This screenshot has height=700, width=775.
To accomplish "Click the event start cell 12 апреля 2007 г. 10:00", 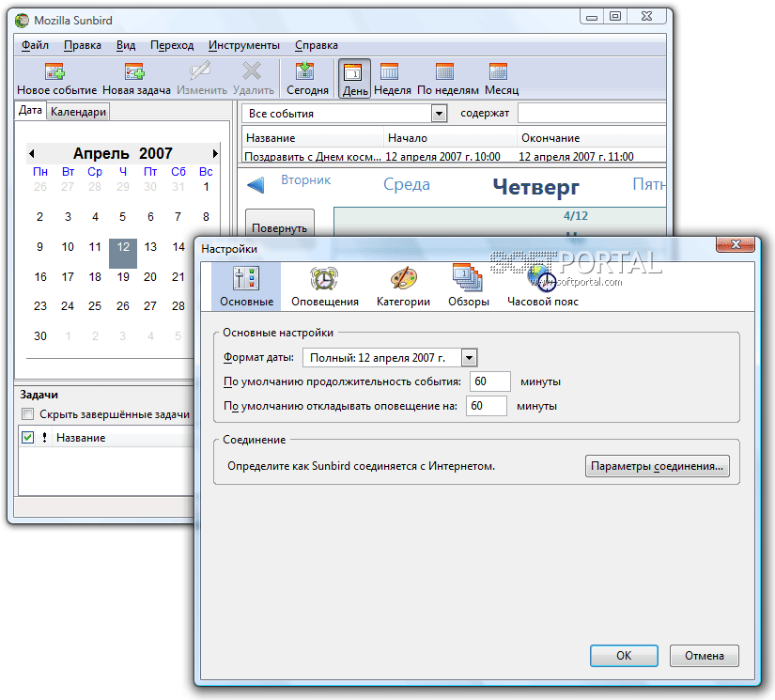I will 442,157.
